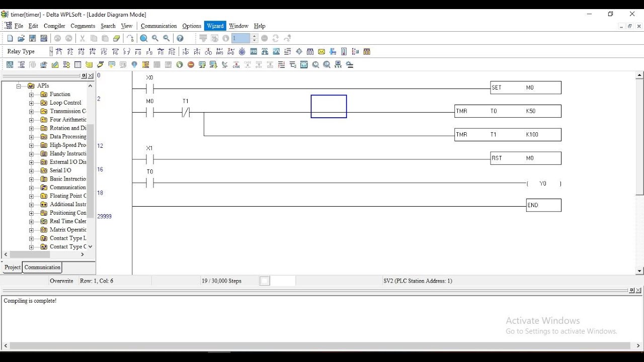
Task: Open the Wizard menu
Action: pos(215,26)
